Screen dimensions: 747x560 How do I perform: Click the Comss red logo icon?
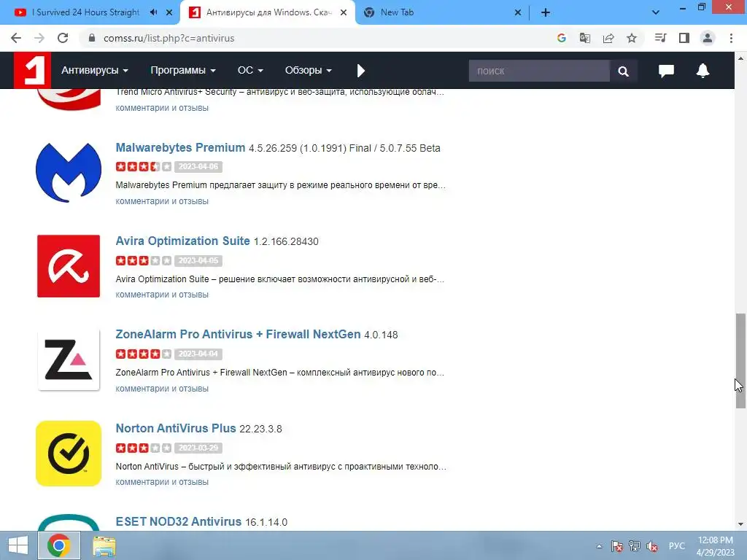32,71
